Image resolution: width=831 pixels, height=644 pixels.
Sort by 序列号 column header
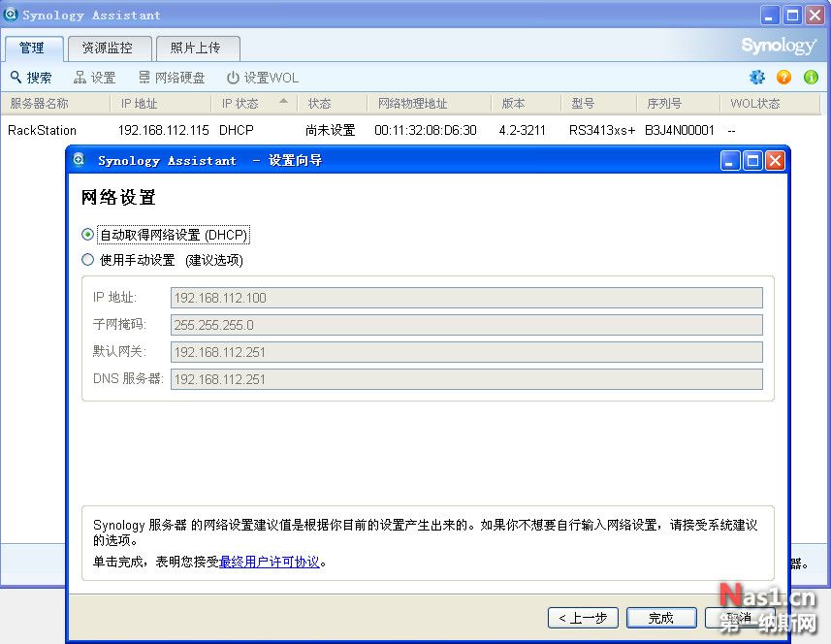pyautogui.click(x=679, y=104)
